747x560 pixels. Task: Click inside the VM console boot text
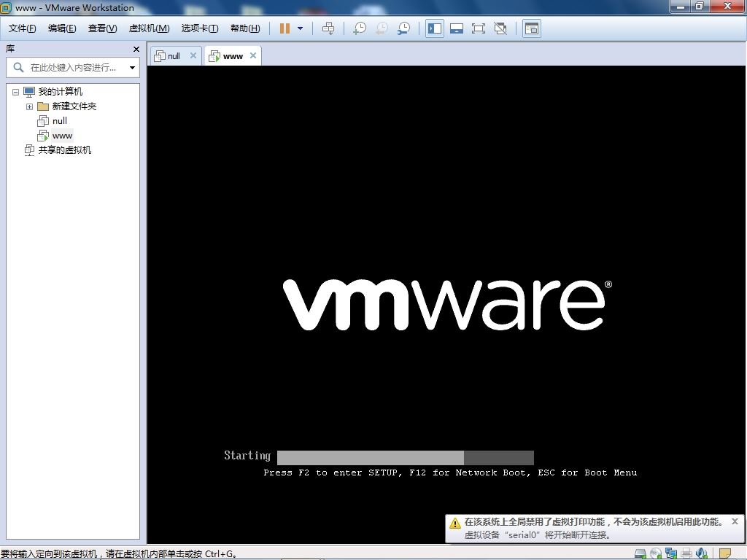[x=450, y=472]
